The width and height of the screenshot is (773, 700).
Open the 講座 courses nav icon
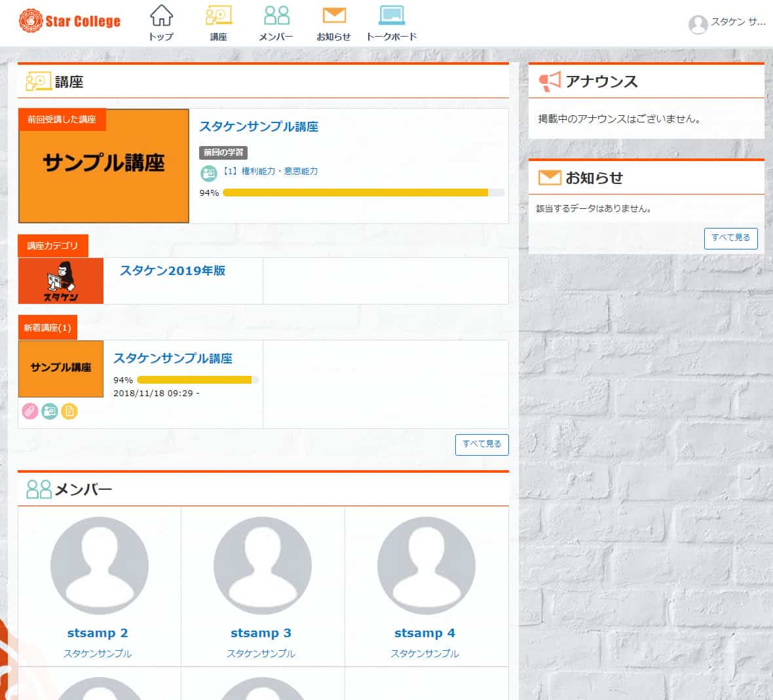tap(218, 15)
